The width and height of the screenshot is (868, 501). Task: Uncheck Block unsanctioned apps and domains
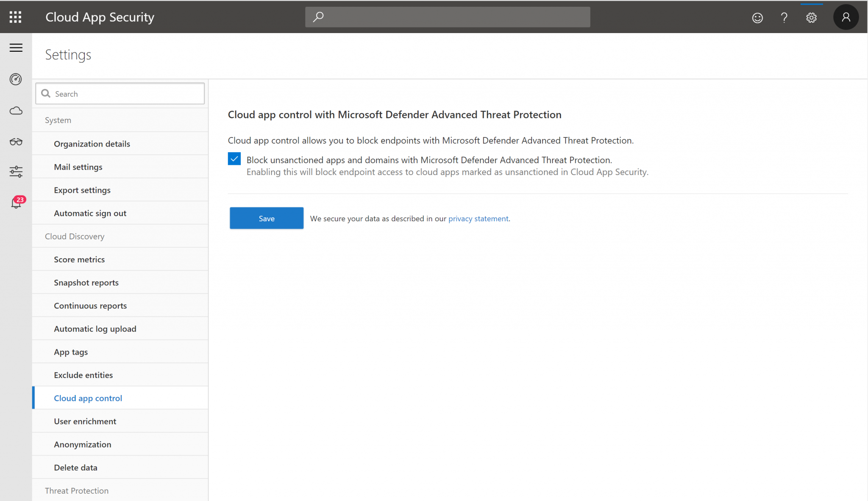[234, 159]
